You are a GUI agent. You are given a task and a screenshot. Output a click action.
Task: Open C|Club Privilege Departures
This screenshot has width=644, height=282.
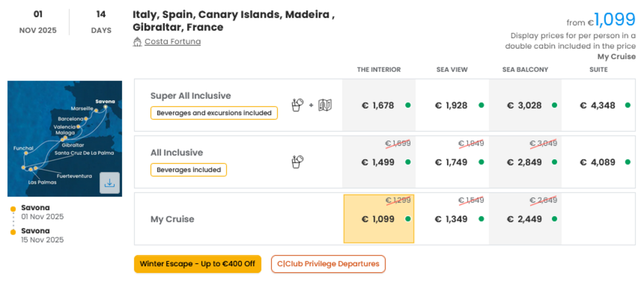click(328, 264)
